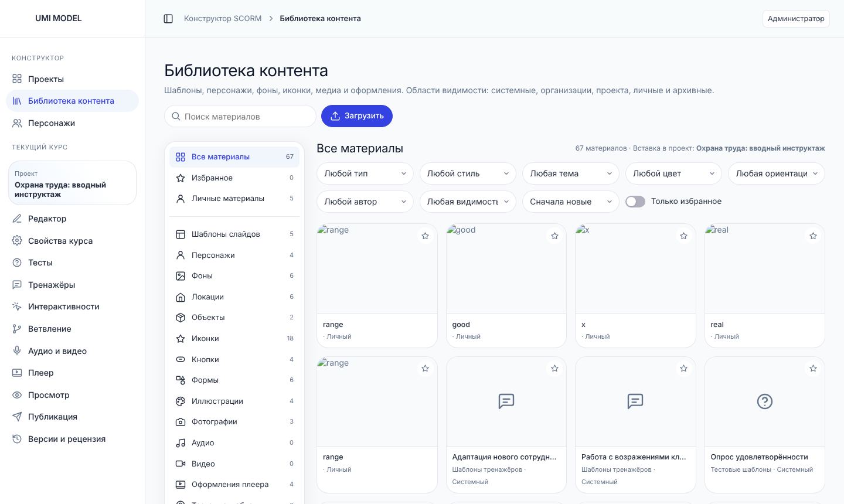Screen dimensions: 844x504
Task: Click the Публикация paper plane icon
Action: [17, 417]
